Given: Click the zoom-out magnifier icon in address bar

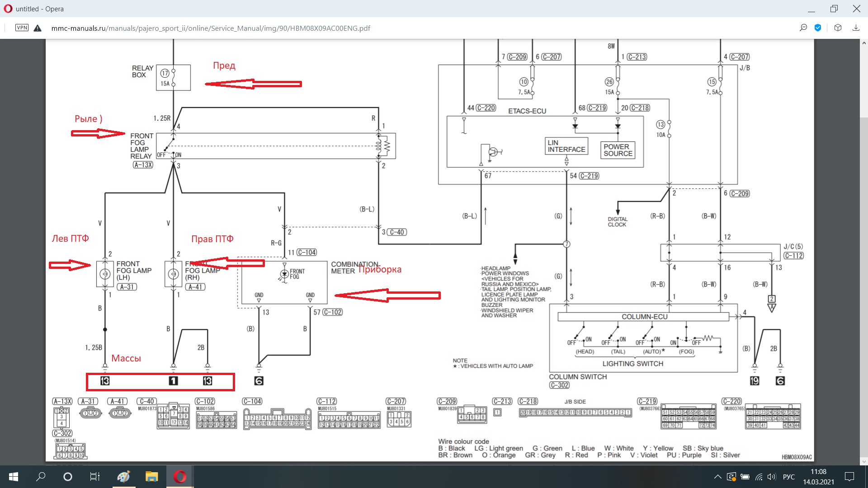Looking at the screenshot, I should (x=803, y=28).
